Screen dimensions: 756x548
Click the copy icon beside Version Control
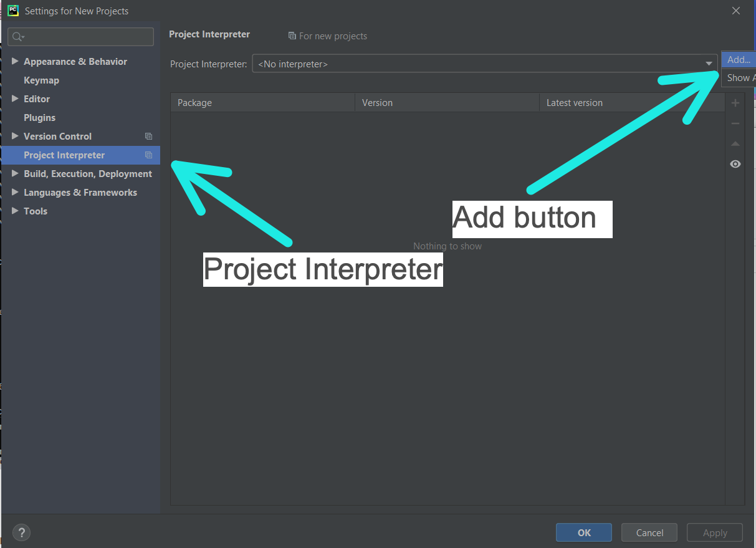(x=148, y=137)
